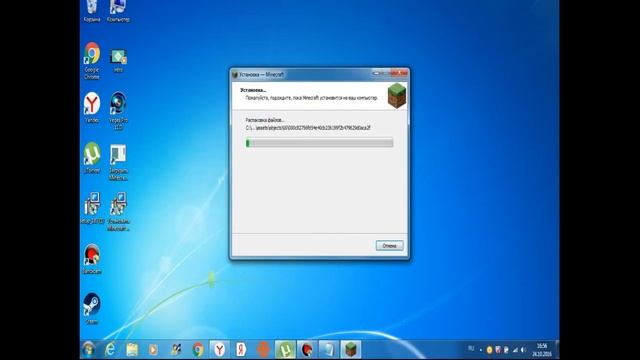Click the volume speaker tray icon
The height and width of the screenshot is (360, 640).
pos(523,350)
